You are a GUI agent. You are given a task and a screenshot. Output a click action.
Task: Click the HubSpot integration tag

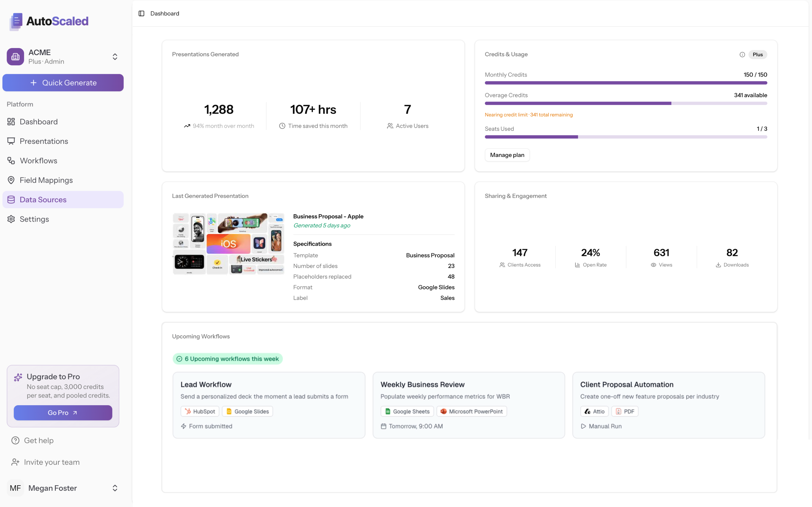tap(200, 412)
